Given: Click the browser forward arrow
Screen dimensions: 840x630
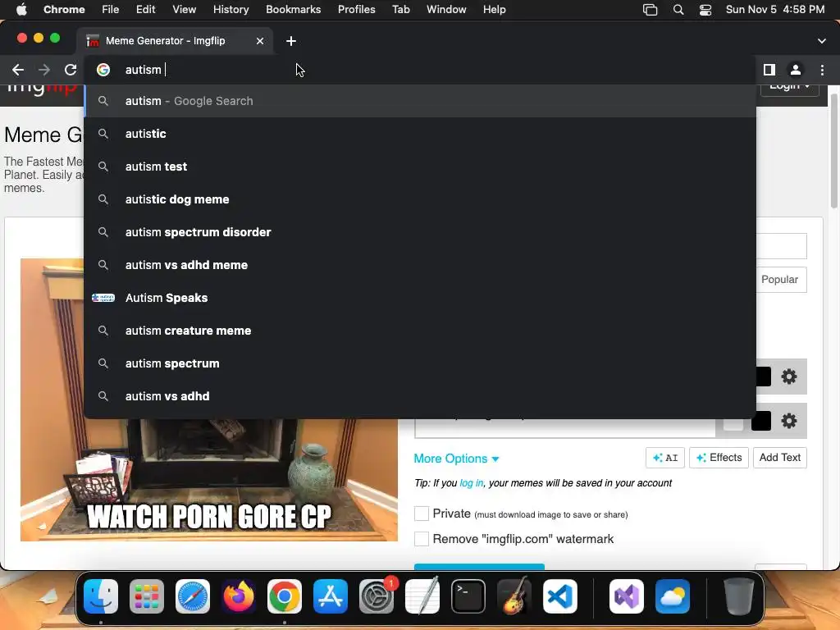Looking at the screenshot, I should (x=44, y=70).
